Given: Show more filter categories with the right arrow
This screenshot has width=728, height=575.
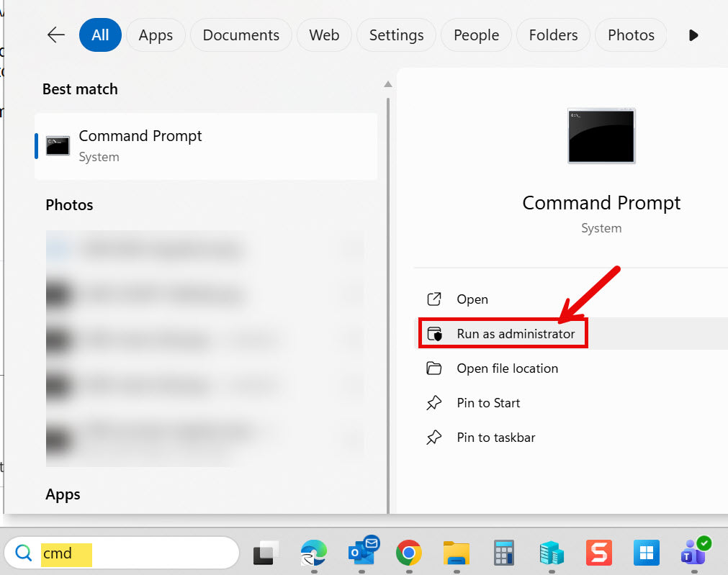Looking at the screenshot, I should (x=693, y=35).
